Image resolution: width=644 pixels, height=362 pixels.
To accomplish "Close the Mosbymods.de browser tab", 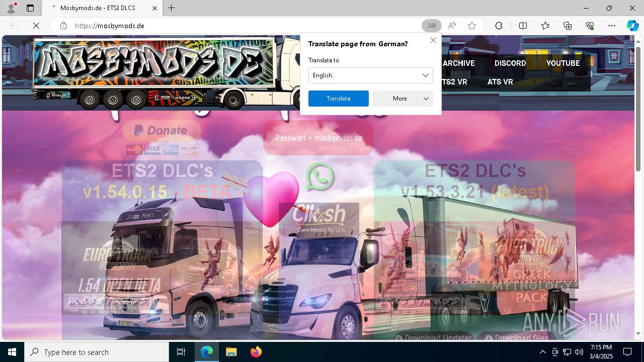I will click(154, 8).
